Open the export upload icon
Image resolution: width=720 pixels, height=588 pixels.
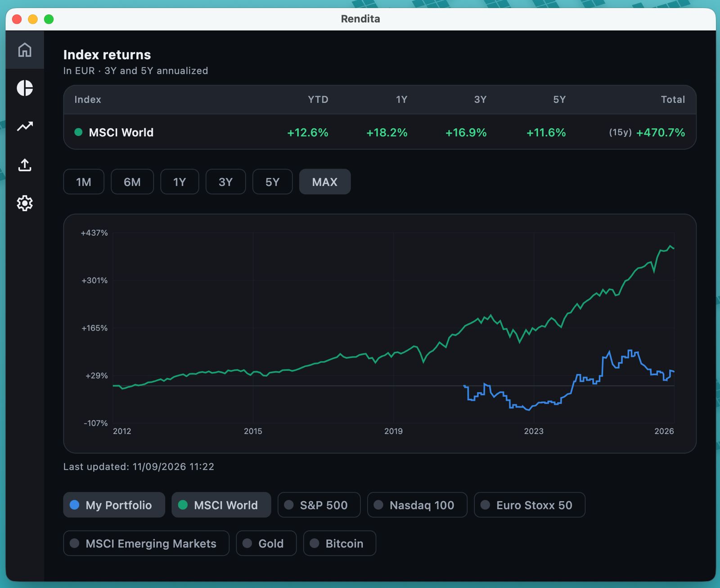(x=25, y=165)
